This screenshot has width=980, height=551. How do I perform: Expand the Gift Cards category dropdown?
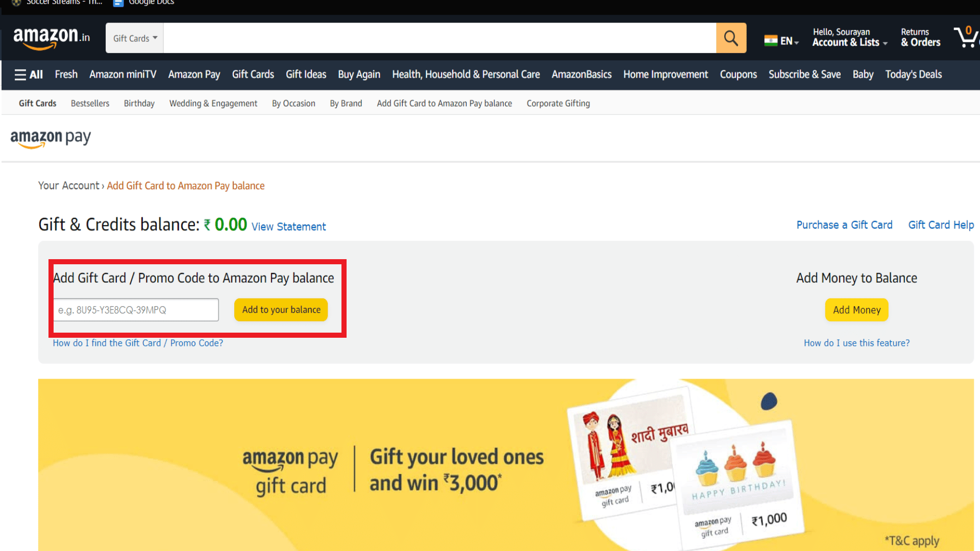[x=135, y=38]
